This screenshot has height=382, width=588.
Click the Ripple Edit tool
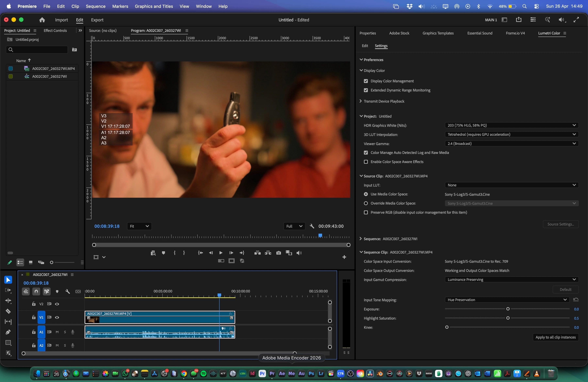click(8, 301)
